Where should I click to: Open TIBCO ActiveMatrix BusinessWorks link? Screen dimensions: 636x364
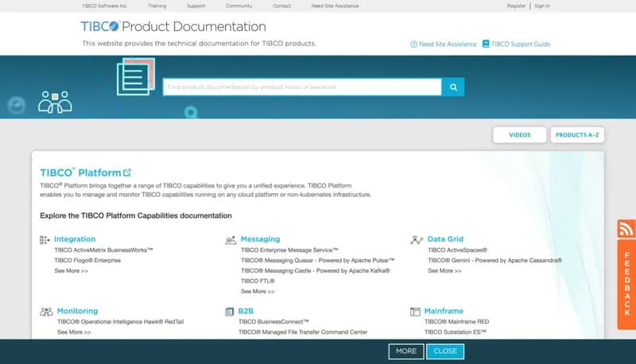point(103,250)
